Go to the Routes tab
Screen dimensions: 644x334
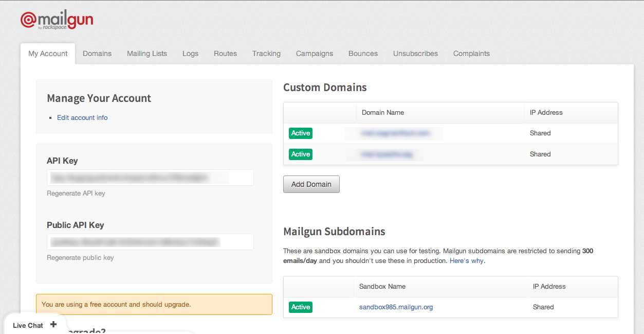click(225, 54)
